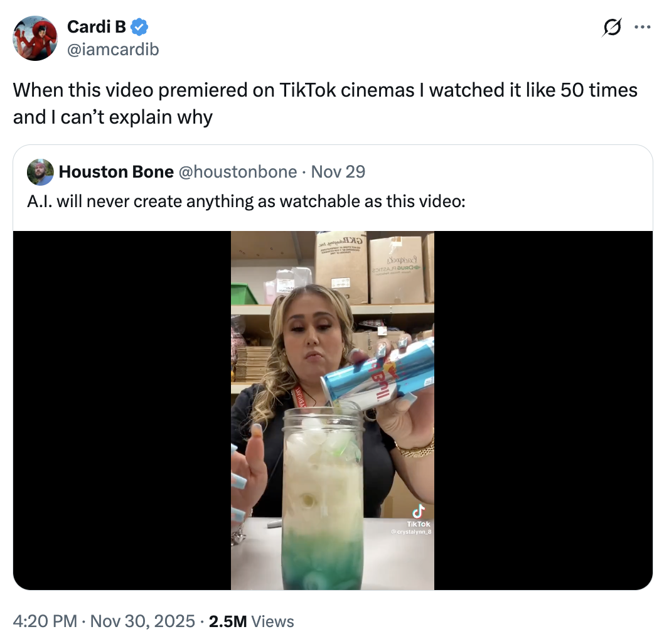Click the @crystalynn_8 watermark text
The height and width of the screenshot is (644, 669).
coord(412,532)
